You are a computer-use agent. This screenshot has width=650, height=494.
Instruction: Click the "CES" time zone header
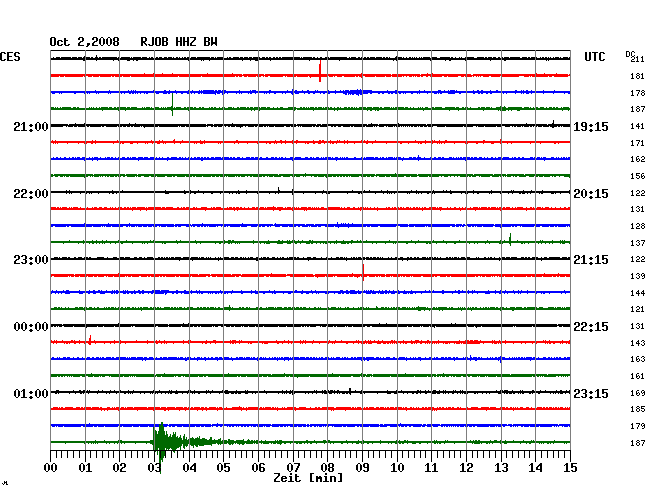coord(10,57)
